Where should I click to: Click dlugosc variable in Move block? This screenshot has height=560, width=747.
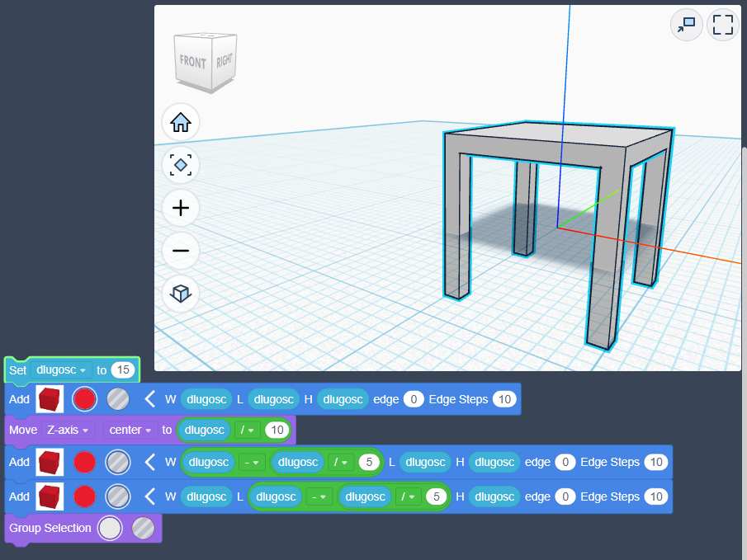click(205, 430)
